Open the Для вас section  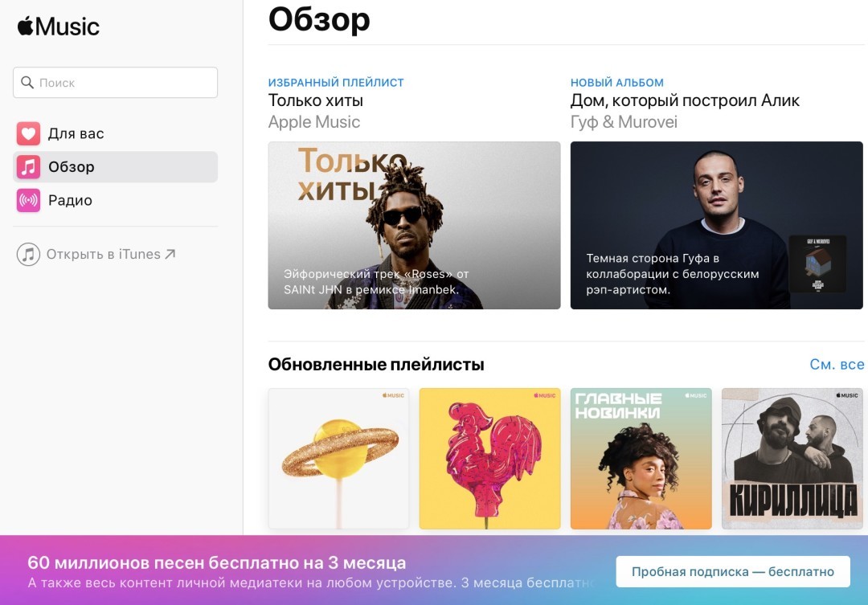(76, 133)
